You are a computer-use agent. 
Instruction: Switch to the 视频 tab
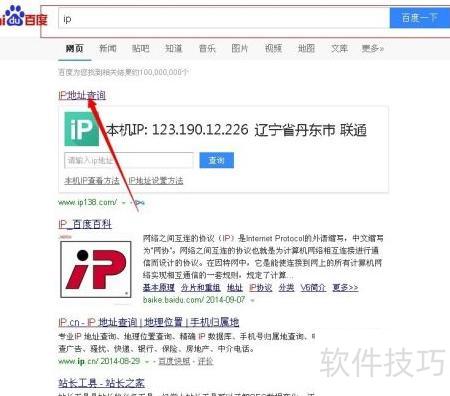coord(273,48)
